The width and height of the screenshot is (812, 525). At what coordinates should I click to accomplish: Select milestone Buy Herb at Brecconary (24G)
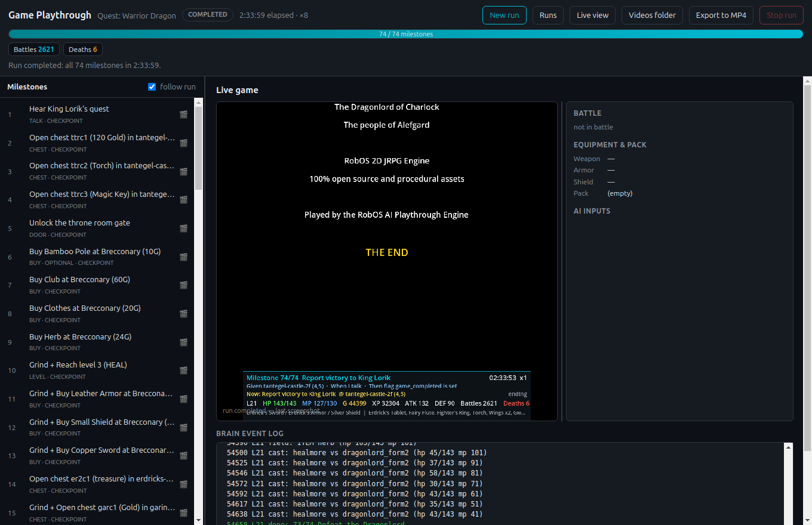point(97,342)
